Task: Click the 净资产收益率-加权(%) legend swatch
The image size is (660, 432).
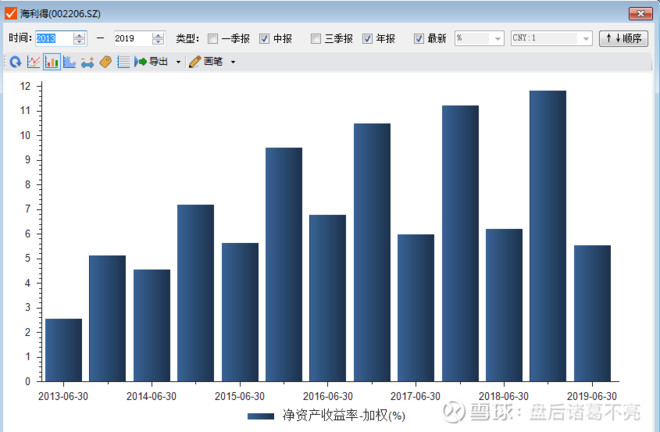Action: [261, 416]
